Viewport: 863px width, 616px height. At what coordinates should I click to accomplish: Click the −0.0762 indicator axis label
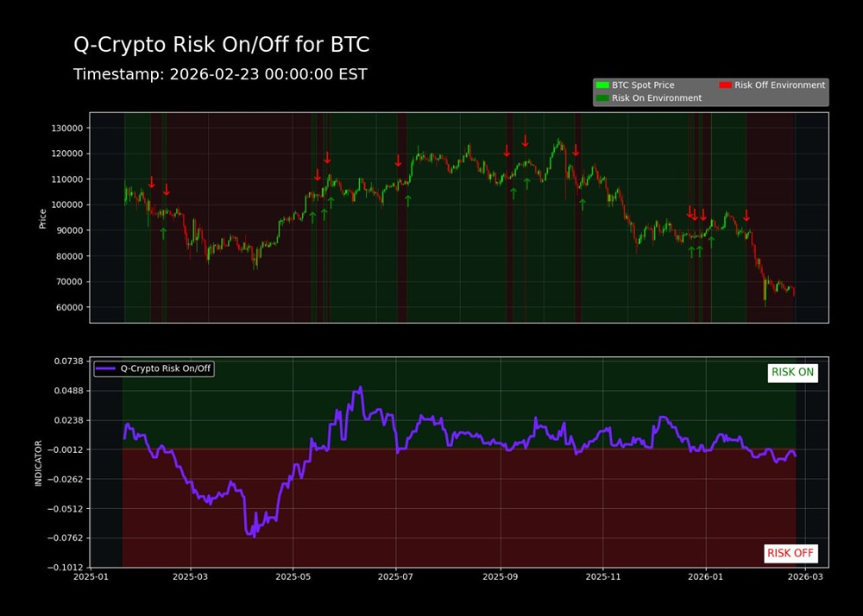[x=66, y=537]
